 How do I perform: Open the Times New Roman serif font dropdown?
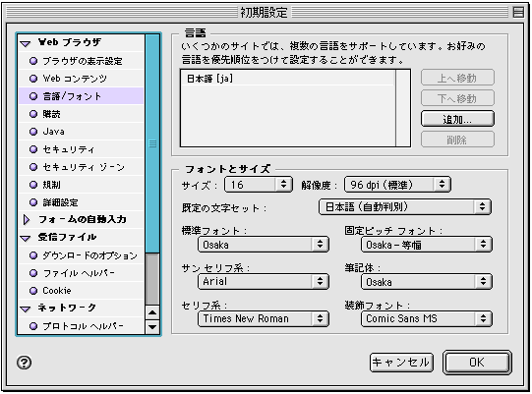pos(264,318)
